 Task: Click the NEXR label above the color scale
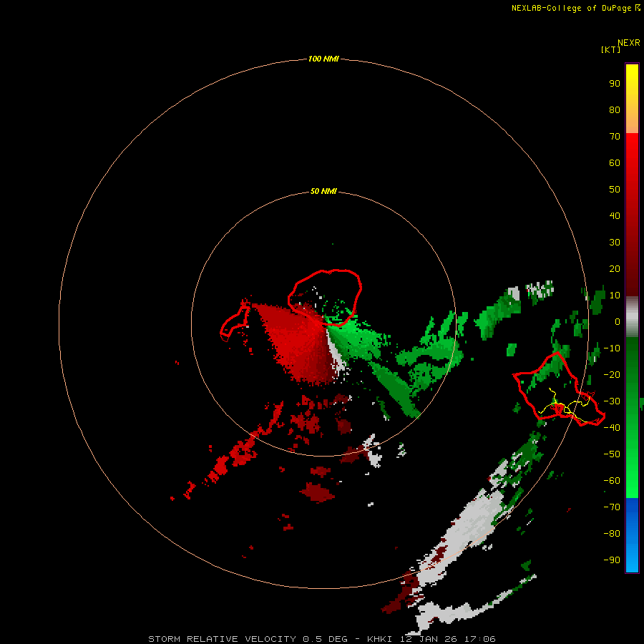(x=629, y=43)
